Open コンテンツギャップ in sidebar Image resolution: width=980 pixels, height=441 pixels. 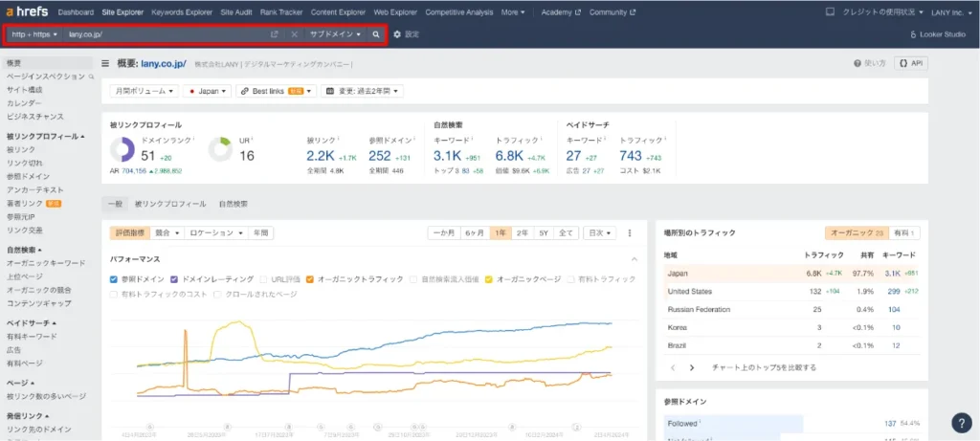click(x=38, y=303)
